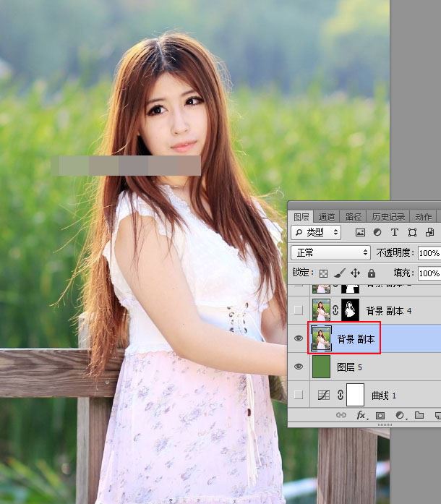
Task: Filter layers by smart object type
Action: [x=429, y=232]
